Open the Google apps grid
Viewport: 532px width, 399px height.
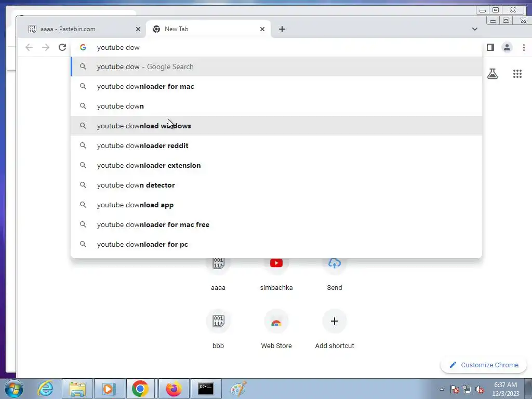click(x=517, y=74)
